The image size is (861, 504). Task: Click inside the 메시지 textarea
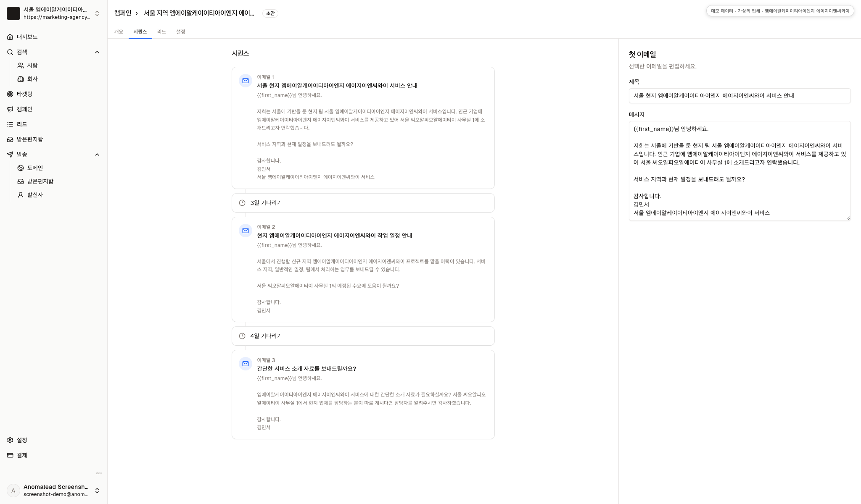coord(740,171)
